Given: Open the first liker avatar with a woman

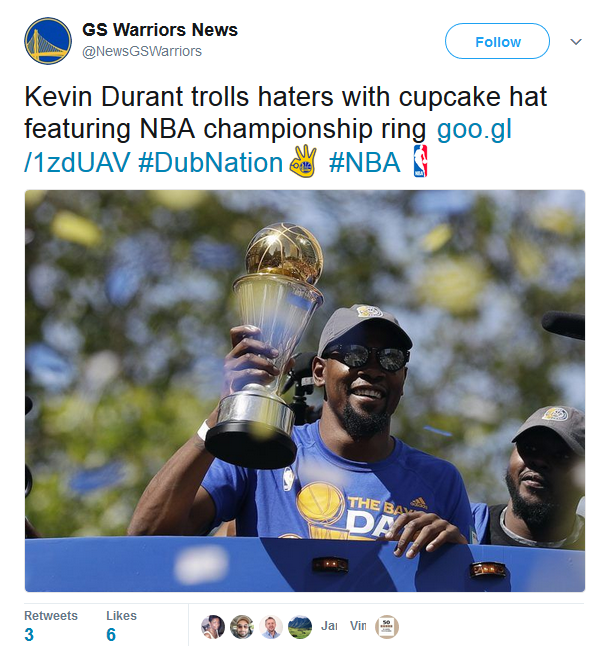Looking at the screenshot, I should 213,627.
